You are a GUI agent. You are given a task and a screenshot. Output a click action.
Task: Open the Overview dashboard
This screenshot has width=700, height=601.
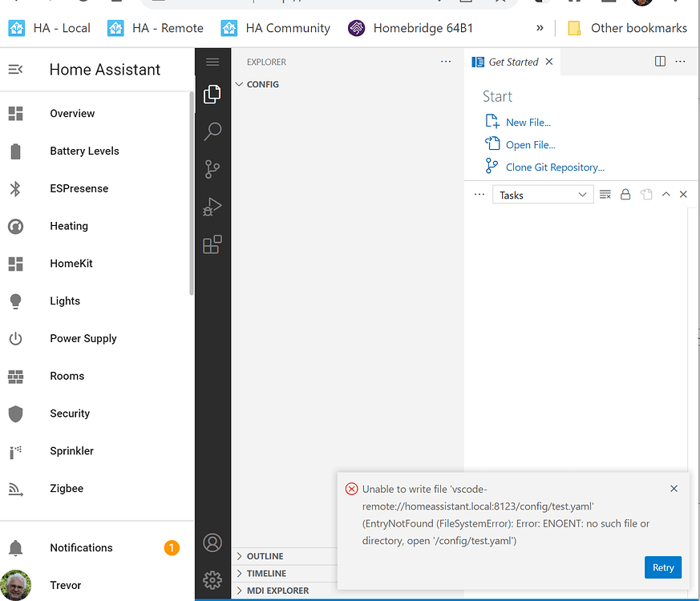click(x=97, y=113)
